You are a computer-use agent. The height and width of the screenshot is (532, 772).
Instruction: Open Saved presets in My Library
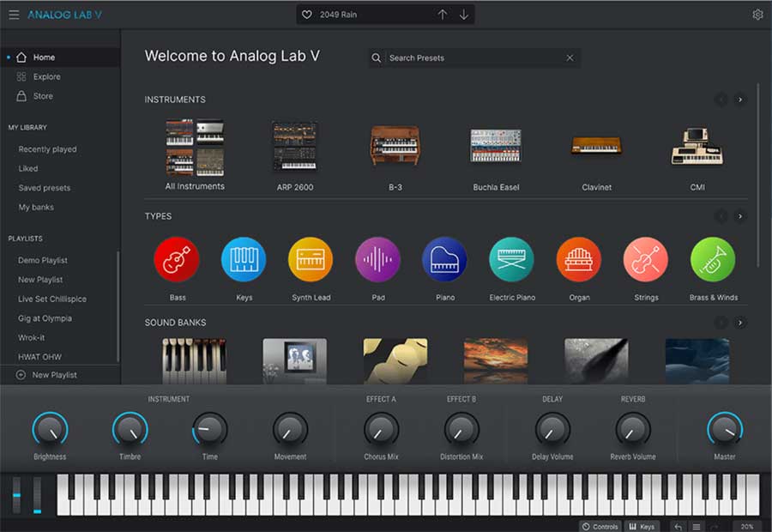coord(45,188)
